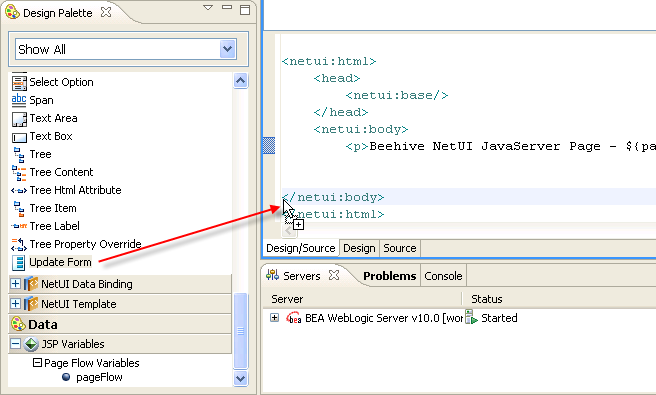The height and width of the screenshot is (395, 656).
Task: Open the Show All dropdown
Action: [x=227, y=49]
